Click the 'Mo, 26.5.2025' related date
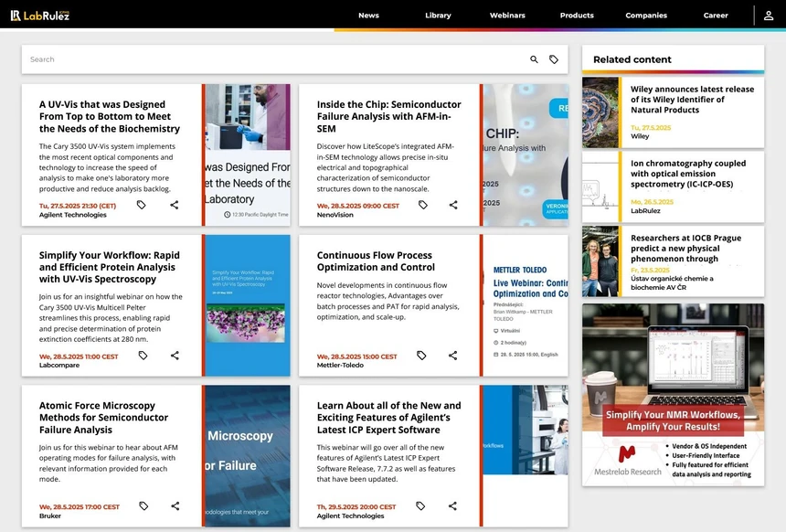786x532 pixels. click(x=652, y=202)
